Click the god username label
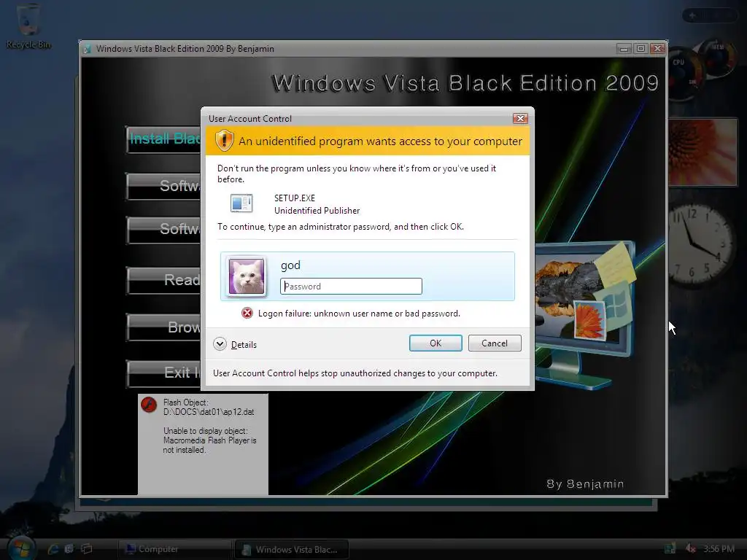Image resolution: width=747 pixels, height=560 pixels. (290, 265)
